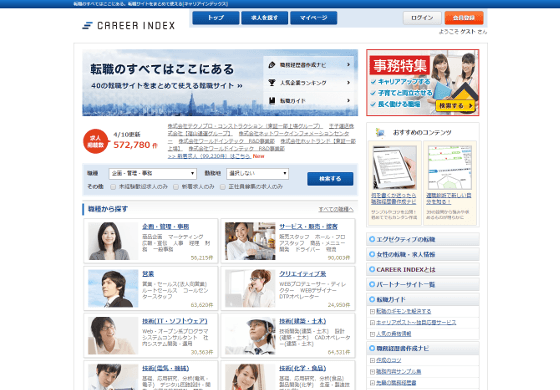Viewport: 560px width, 390px height.
Task: Click the arrow beside 人気企業ランキング in banner
Action: point(348,82)
